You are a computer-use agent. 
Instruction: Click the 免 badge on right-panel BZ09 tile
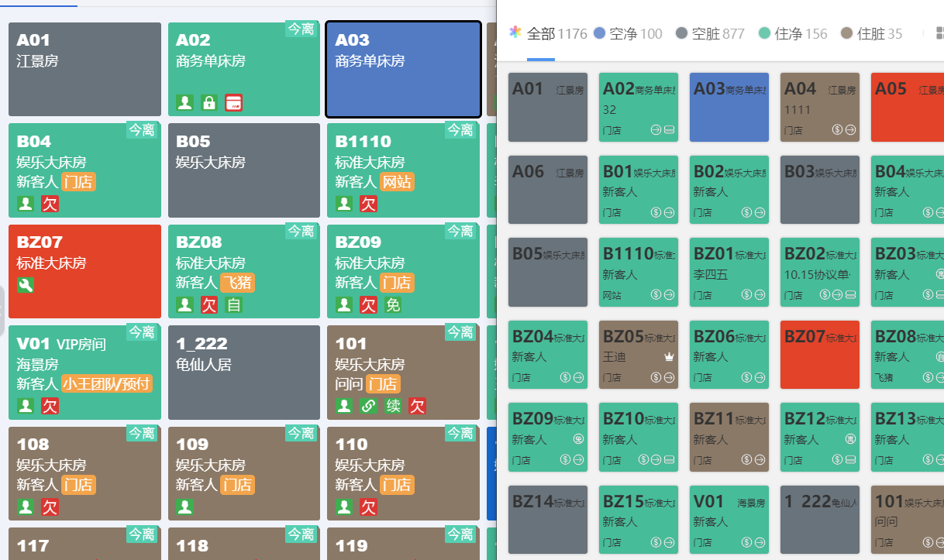[578, 439]
